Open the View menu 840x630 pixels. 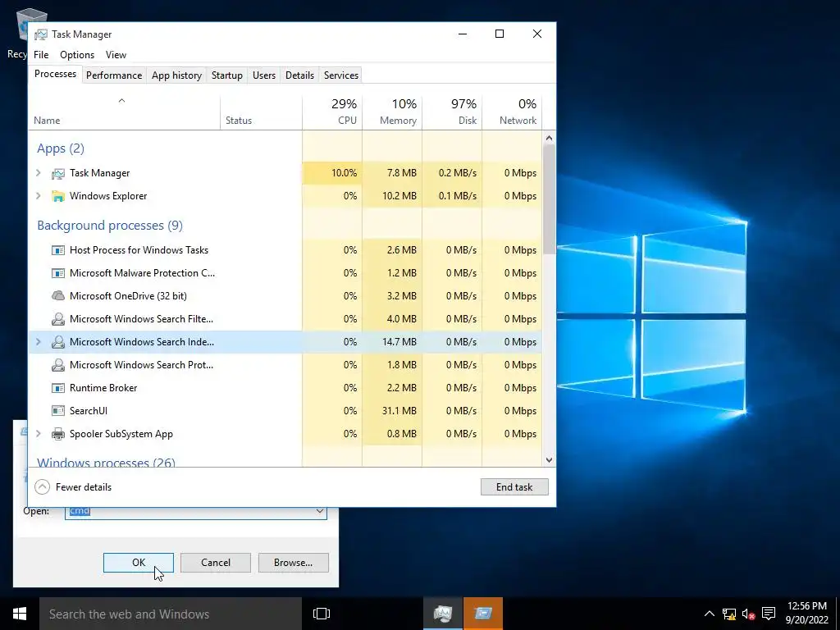[116, 55]
